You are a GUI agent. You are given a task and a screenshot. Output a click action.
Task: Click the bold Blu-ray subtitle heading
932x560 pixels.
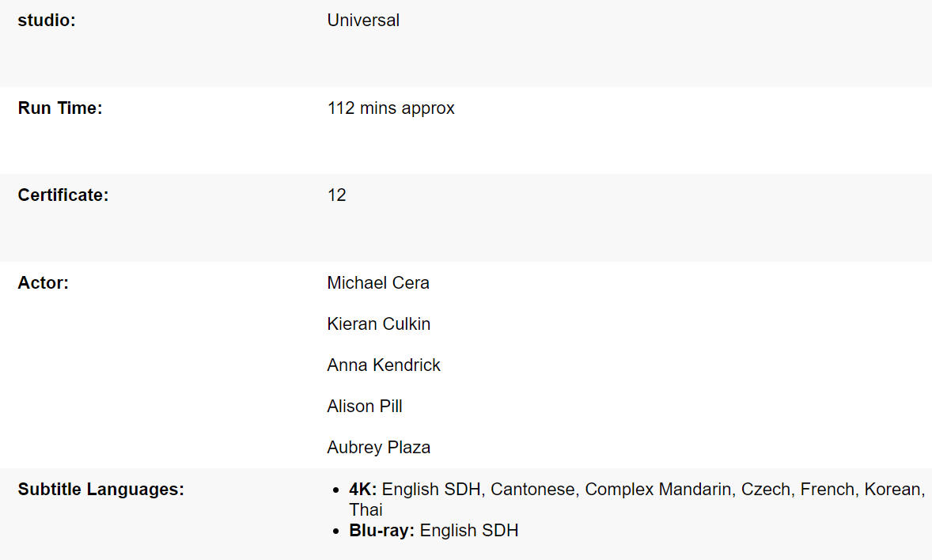point(382,531)
